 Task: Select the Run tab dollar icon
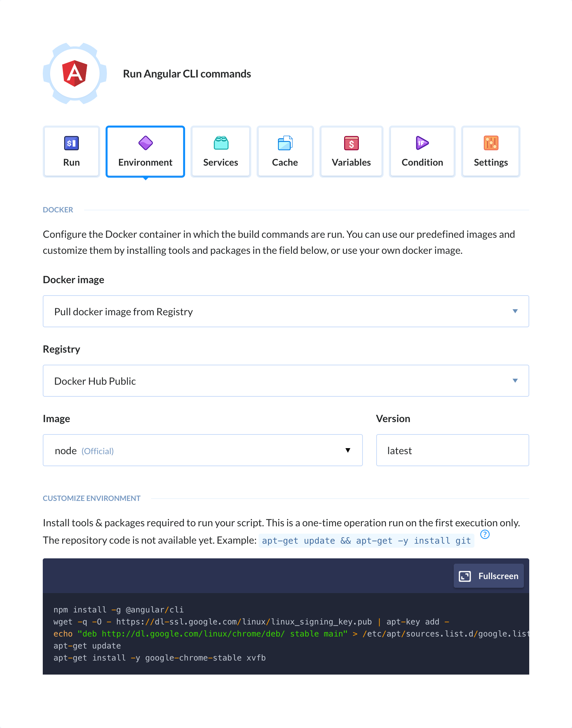[x=71, y=143]
